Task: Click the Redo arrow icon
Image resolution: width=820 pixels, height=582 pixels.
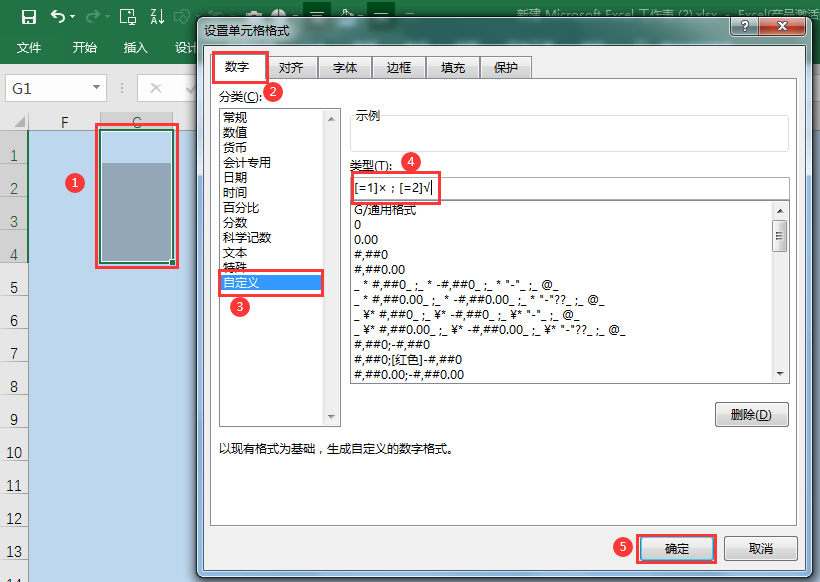Action: tap(93, 17)
